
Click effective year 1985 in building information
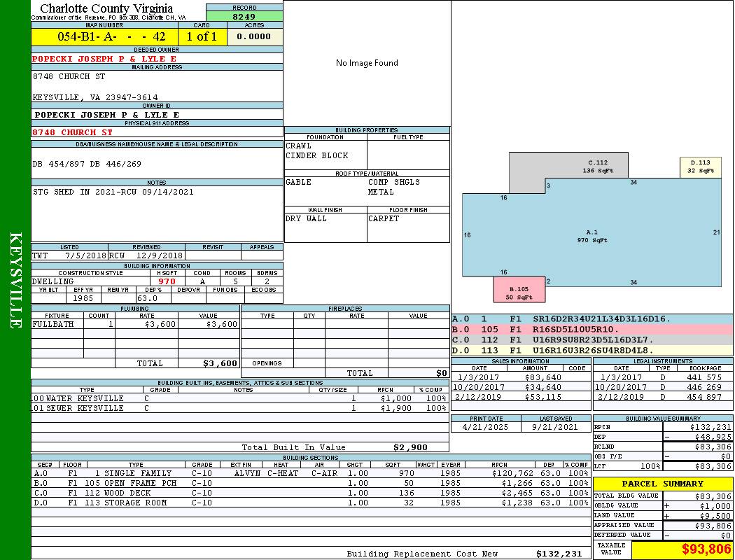pyautogui.click(x=83, y=298)
